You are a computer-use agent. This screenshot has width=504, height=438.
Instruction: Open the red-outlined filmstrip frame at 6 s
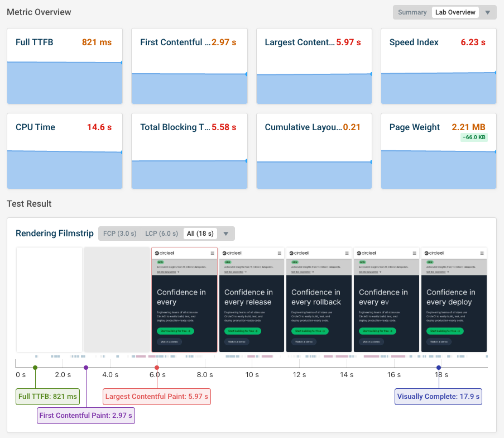coord(184,299)
